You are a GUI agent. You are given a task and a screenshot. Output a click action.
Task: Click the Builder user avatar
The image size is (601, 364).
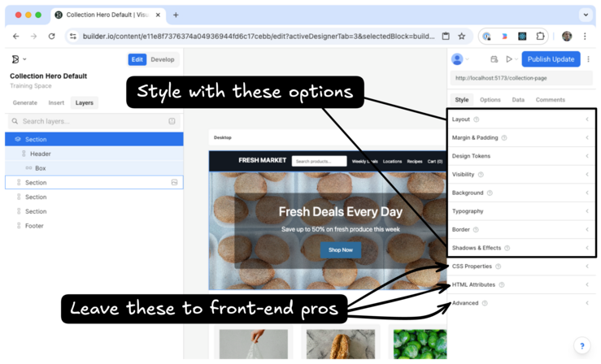(457, 59)
